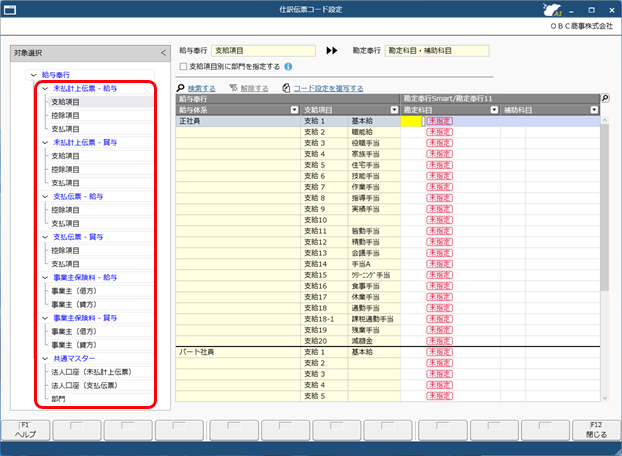Click the 減額金 cell

[374, 341]
